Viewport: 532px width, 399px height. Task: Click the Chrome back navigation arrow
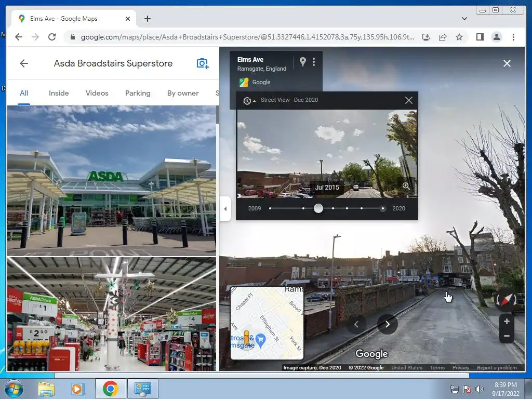tap(19, 37)
